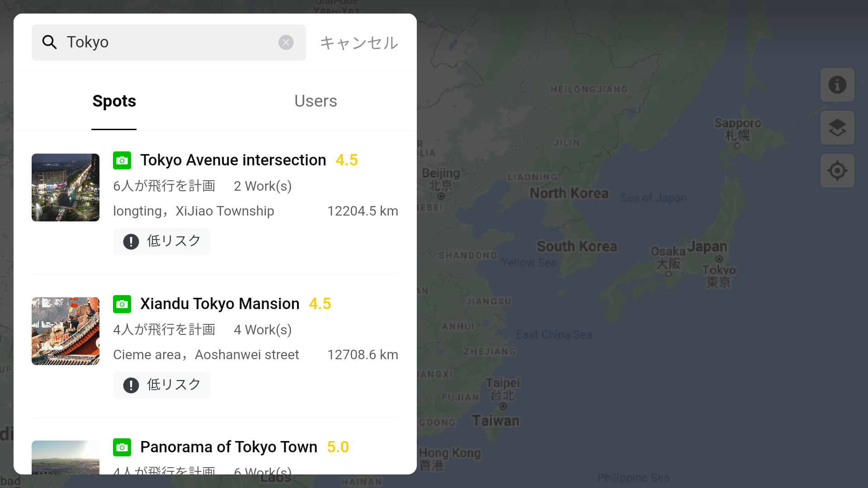Switch to the Users tab
The image size is (868, 488).
coord(316,101)
